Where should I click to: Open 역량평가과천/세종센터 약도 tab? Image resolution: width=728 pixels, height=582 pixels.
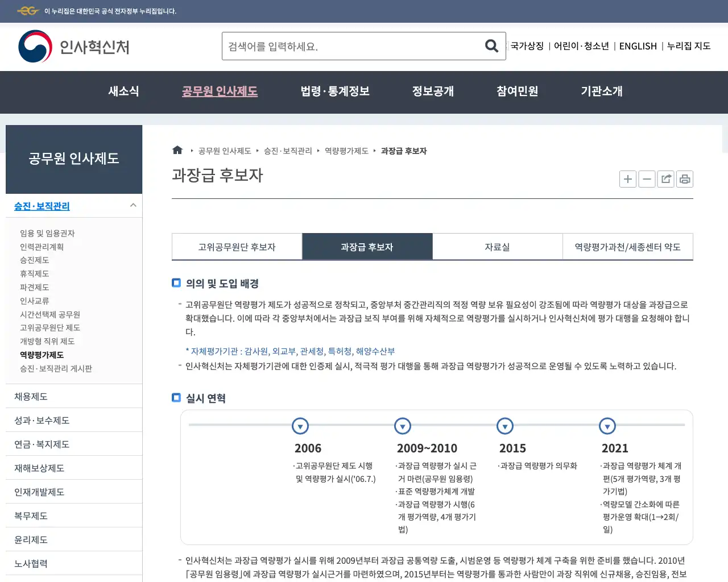(x=628, y=247)
